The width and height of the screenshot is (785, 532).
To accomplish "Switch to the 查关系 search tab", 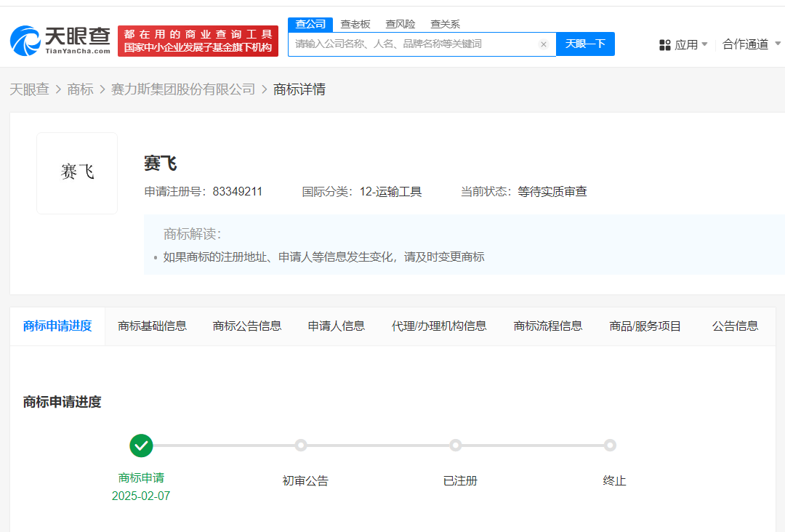I will tap(445, 24).
